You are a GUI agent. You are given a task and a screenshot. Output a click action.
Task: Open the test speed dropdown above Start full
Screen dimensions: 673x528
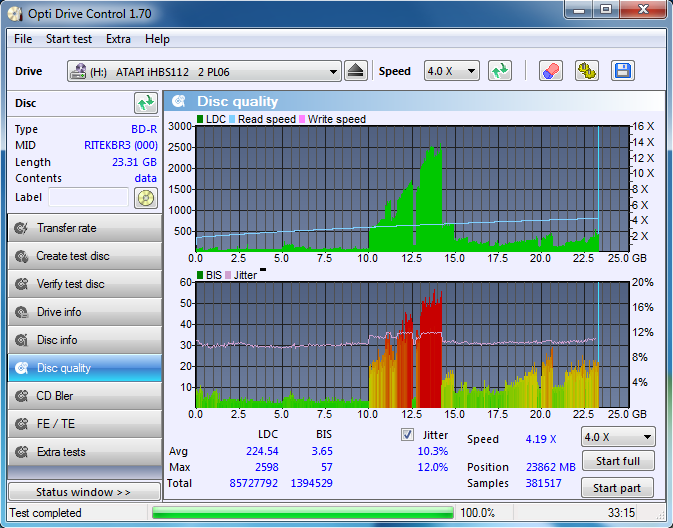coord(618,437)
